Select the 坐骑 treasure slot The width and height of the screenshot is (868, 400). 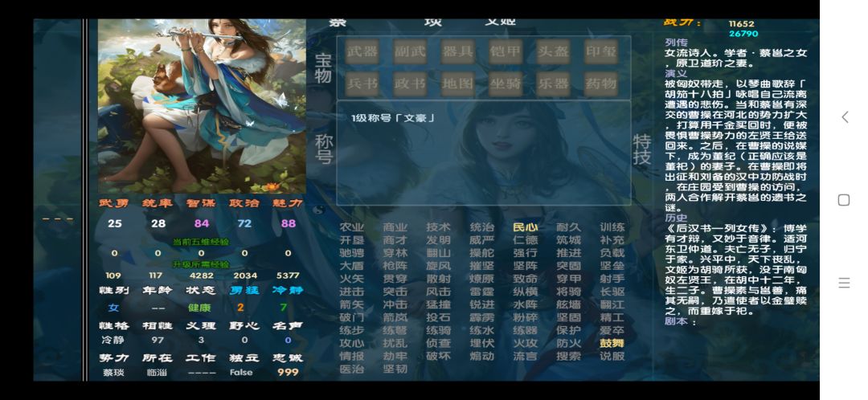click(505, 84)
